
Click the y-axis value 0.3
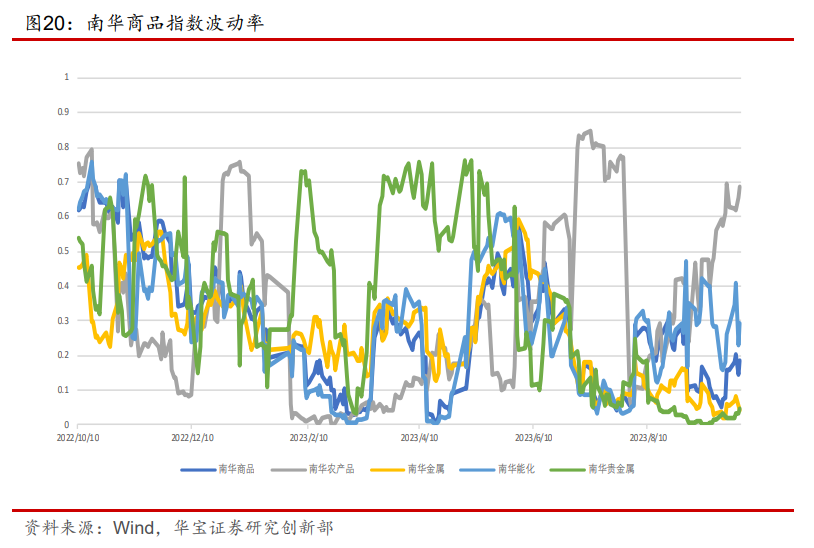coord(63,321)
